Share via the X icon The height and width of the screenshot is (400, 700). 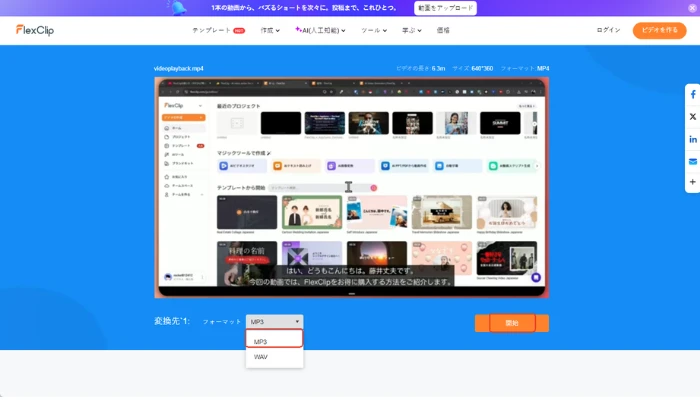693,117
